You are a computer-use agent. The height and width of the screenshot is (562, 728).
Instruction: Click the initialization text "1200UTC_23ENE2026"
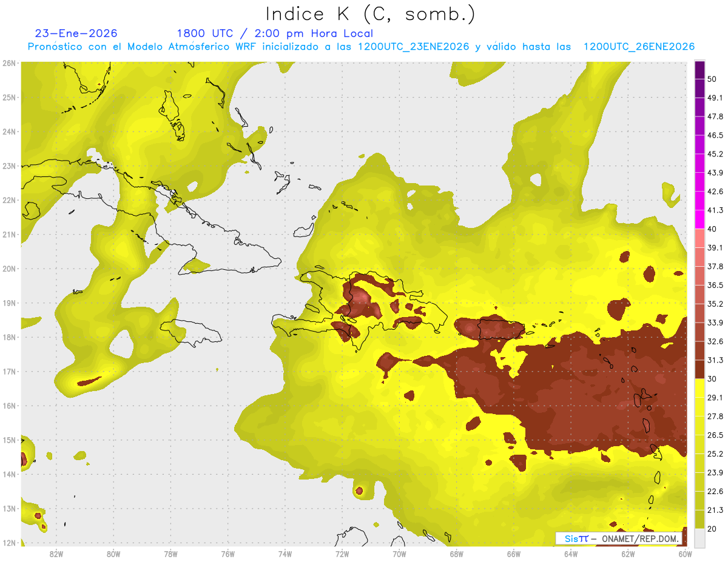413,47
